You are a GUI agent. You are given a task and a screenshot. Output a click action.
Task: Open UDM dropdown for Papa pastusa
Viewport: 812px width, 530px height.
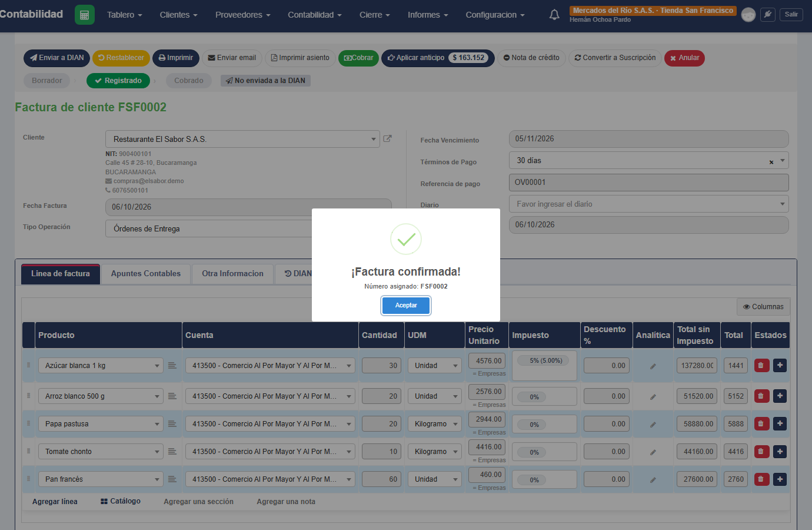click(x=455, y=424)
